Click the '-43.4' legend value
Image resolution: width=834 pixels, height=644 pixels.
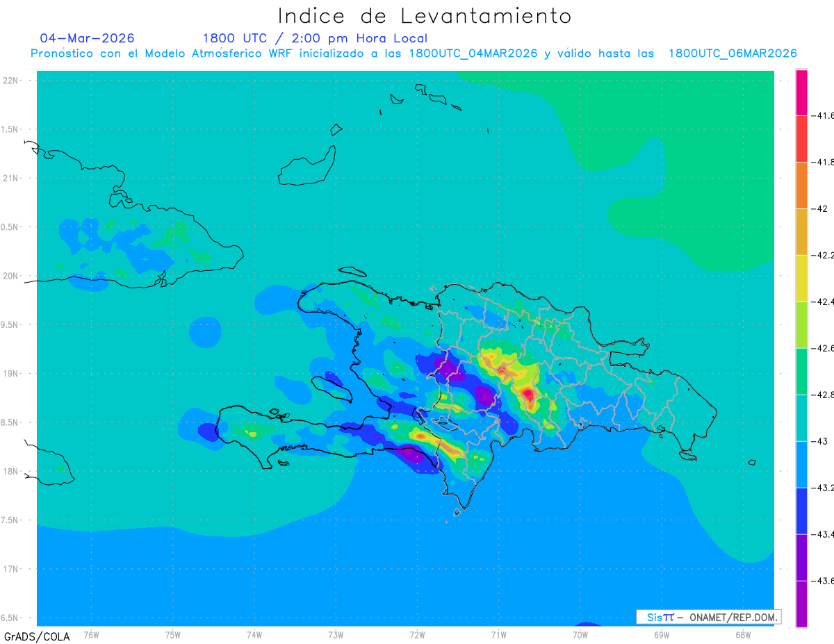pyautogui.click(x=824, y=534)
